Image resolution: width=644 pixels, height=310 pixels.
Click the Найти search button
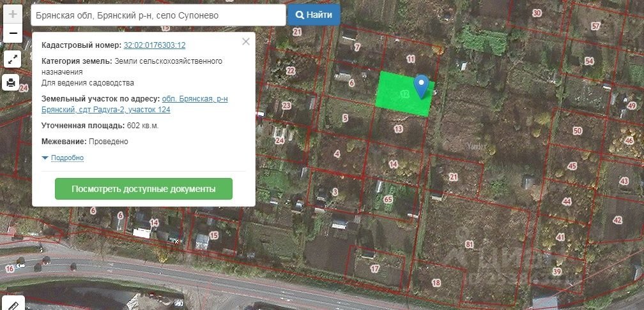tap(314, 15)
